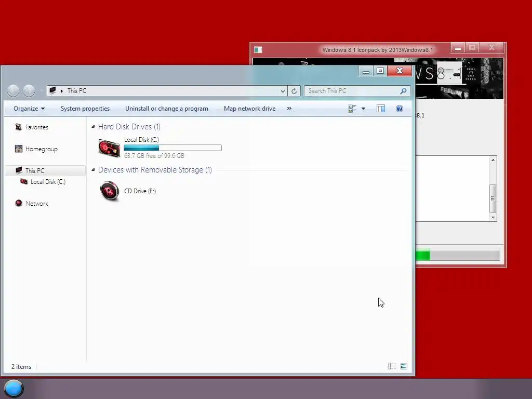The height and width of the screenshot is (399, 532).
Task: Minimize the This PC Explorer window
Action: [x=366, y=71]
